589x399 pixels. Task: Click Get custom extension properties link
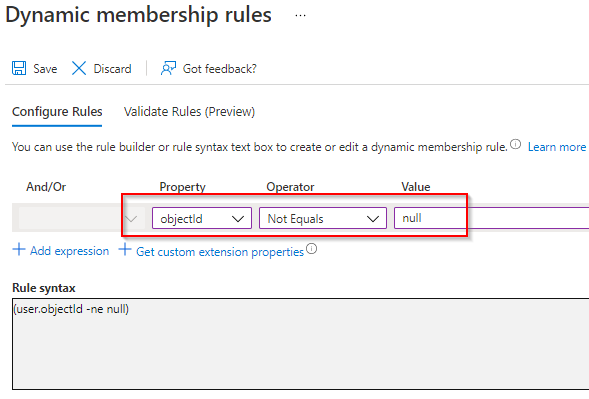[220, 252]
